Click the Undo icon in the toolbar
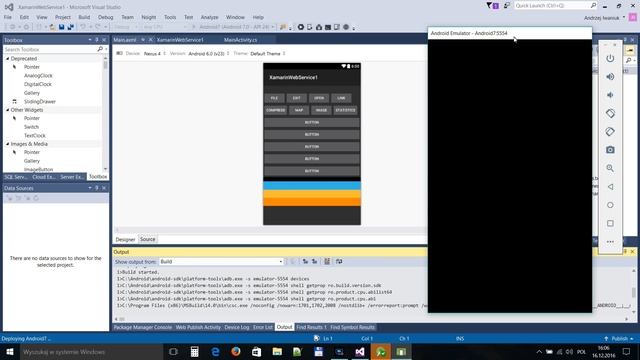This screenshot has width=640, height=360. (83, 27)
